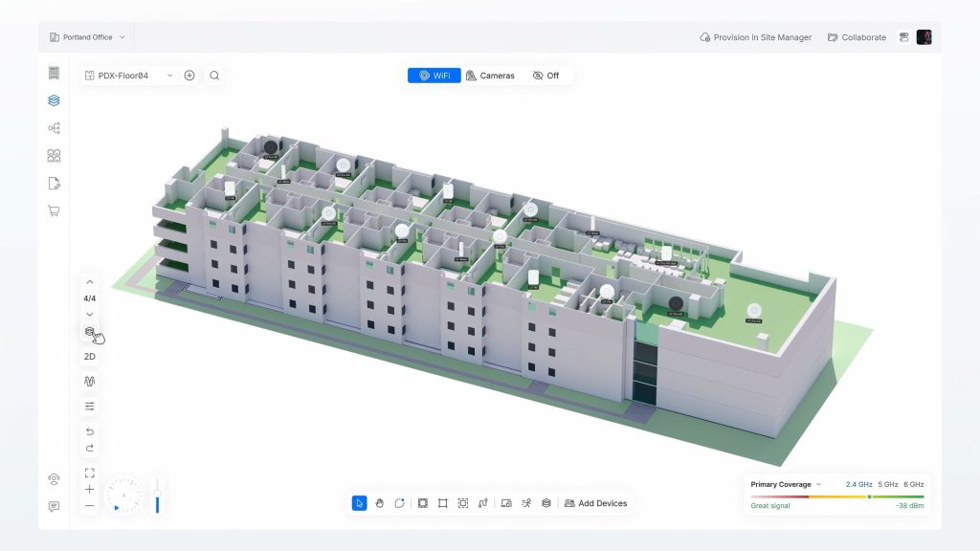
Task: Adjust the signal strength threshold slider
Action: [x=869, y=496]
